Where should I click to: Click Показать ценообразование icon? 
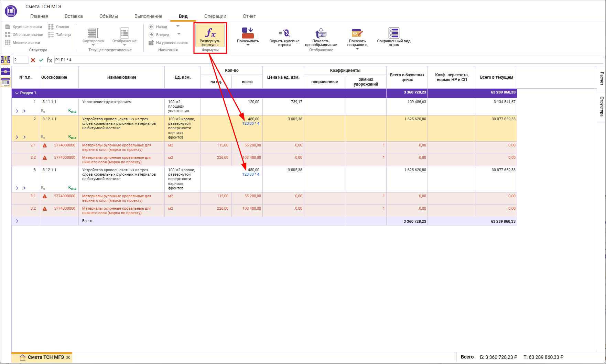(321, 33)
